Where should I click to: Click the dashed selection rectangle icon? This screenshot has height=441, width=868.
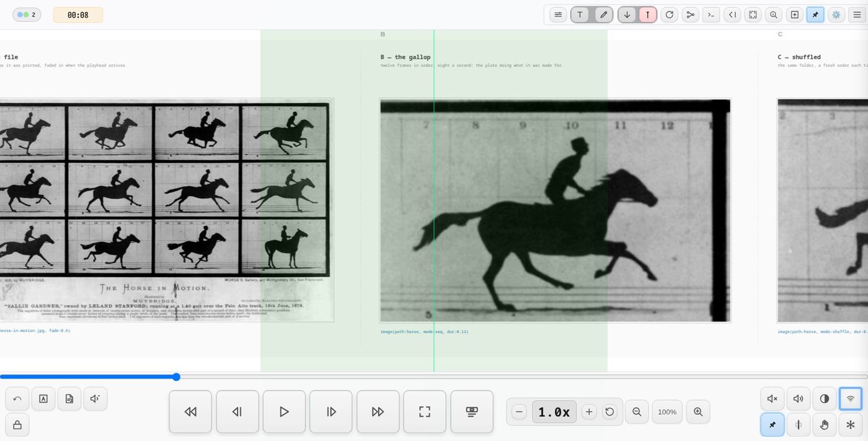753,15
